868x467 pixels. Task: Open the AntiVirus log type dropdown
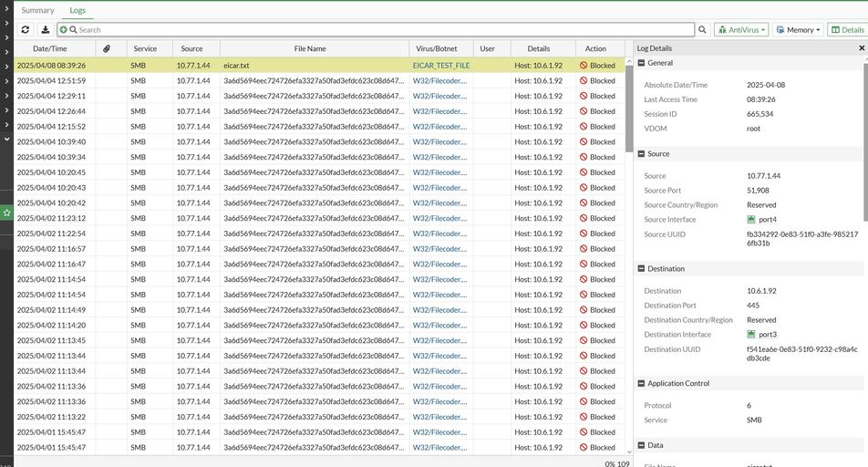[741, 30]
